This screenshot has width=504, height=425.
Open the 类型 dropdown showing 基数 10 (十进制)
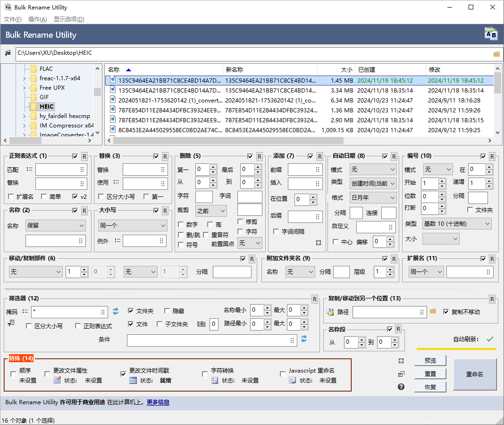pyautogui.click(x=456, y=223)
